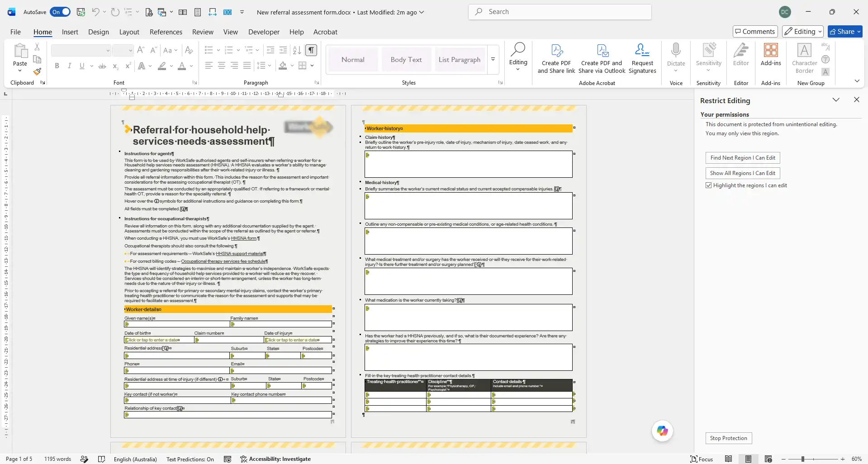The height and width of the screenshot is (464, 868).
Task: Open the font size dropdown
Action: point(130,50)
